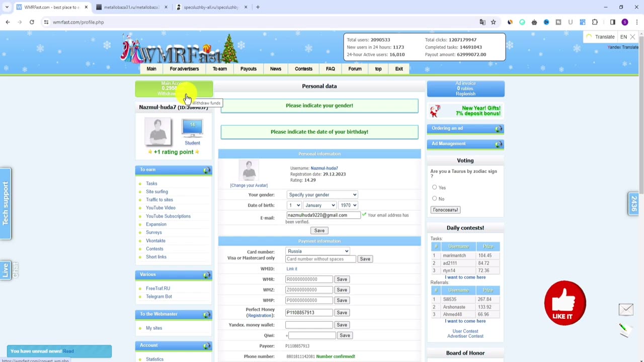This screenshot has height=362, width=644.
Task: Click the e-mail input field
Action: tap(323, 215)
